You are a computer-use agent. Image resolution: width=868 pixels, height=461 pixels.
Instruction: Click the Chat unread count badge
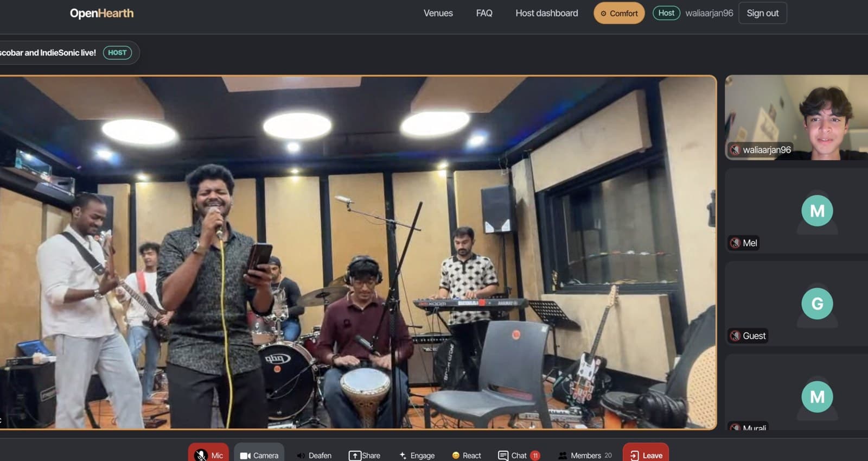point(535,456)
